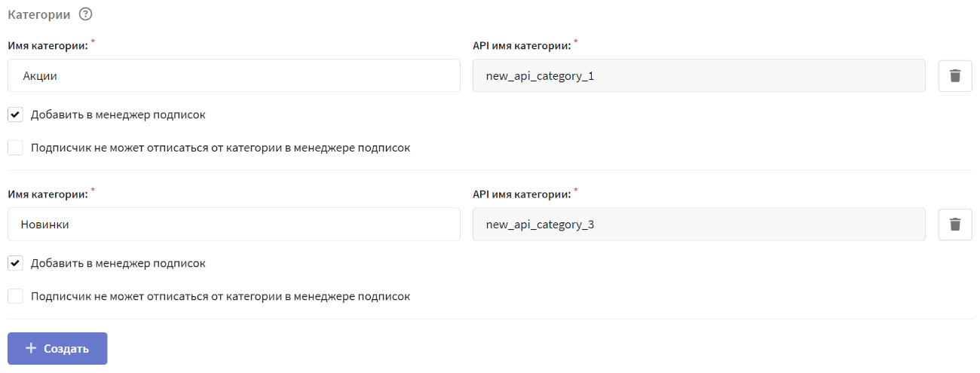Viewport: 980px width, 373px height.
Task: Click the Добавить в менеджер подписок label under Новинки
Action: tap(118, 263)
